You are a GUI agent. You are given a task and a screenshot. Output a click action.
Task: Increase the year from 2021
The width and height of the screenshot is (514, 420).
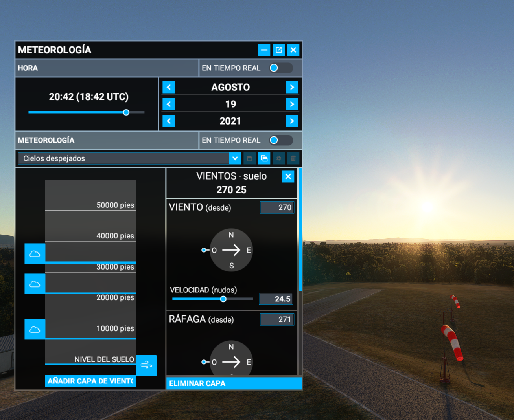tap(292, 121)
